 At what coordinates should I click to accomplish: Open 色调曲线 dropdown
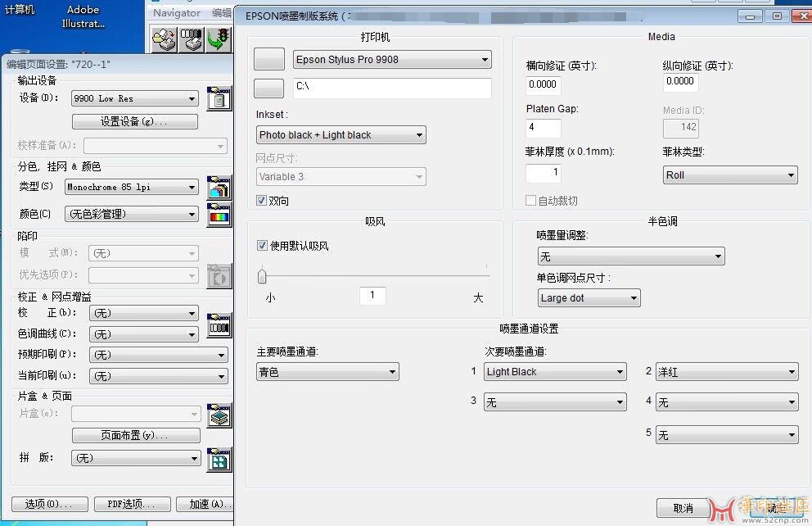143,334
